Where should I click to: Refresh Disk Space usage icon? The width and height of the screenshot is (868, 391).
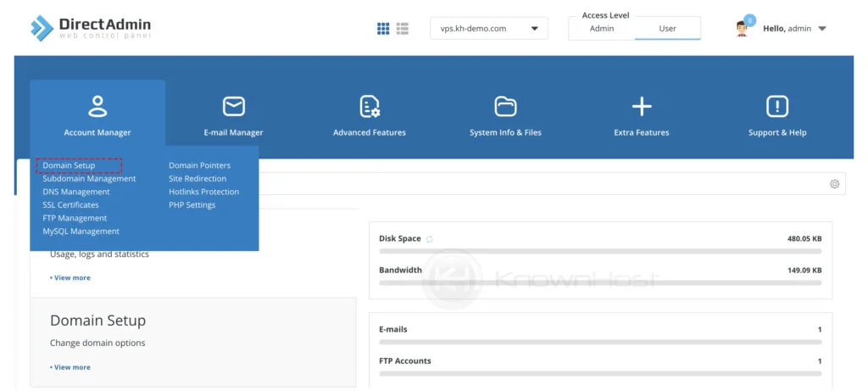tap(429, 238)
